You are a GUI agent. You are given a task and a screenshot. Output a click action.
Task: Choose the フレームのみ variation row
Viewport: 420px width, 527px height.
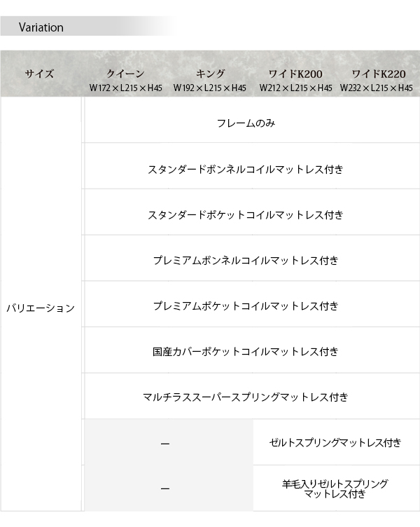252,120
